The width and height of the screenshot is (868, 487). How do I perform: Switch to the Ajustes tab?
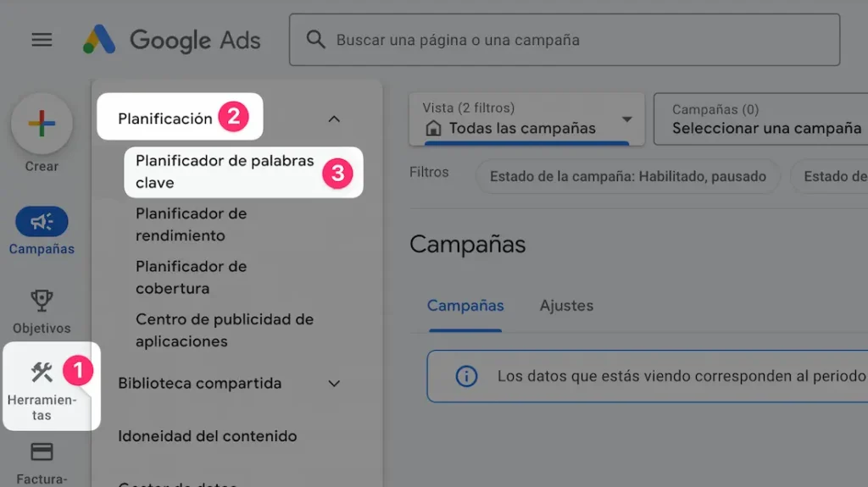click(566, 306)
